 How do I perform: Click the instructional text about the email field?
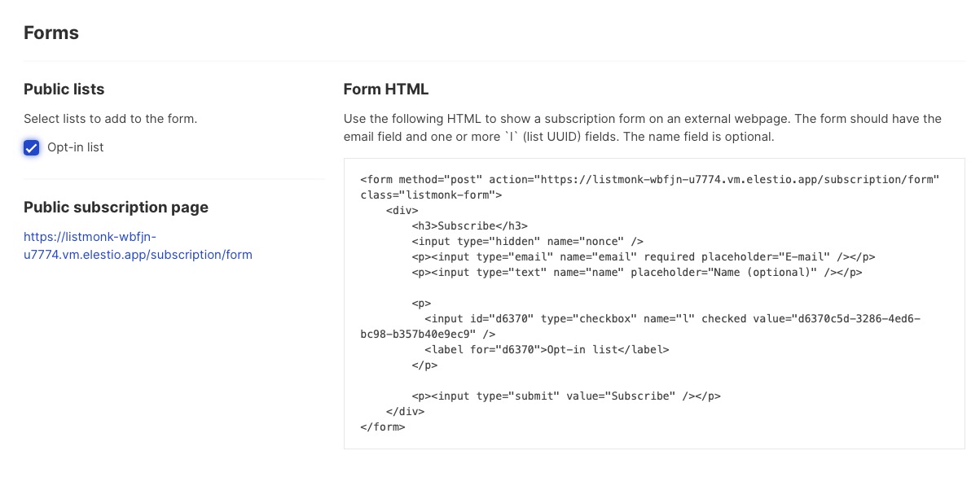tap(644, 126)
